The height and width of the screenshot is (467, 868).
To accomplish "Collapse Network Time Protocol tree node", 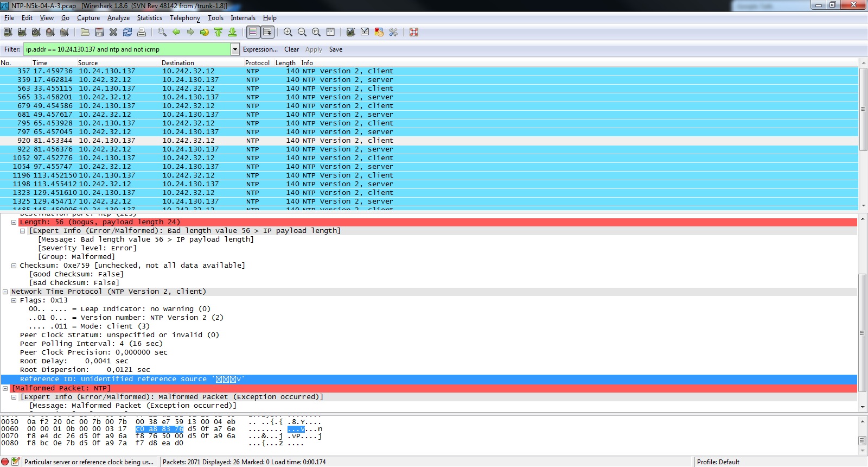I will [x=5, y=292].
